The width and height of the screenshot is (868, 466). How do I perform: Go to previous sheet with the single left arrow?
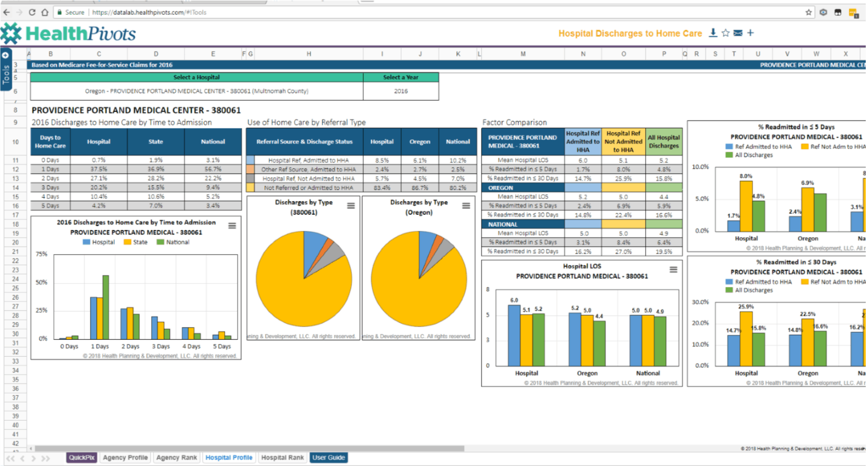pyautogui.click(x=23, y=458)
